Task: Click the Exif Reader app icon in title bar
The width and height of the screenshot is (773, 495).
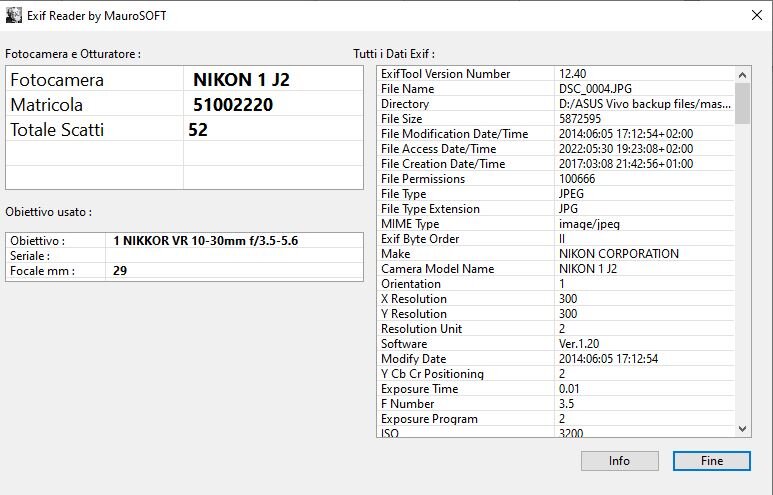Action: tap(13, 15)
